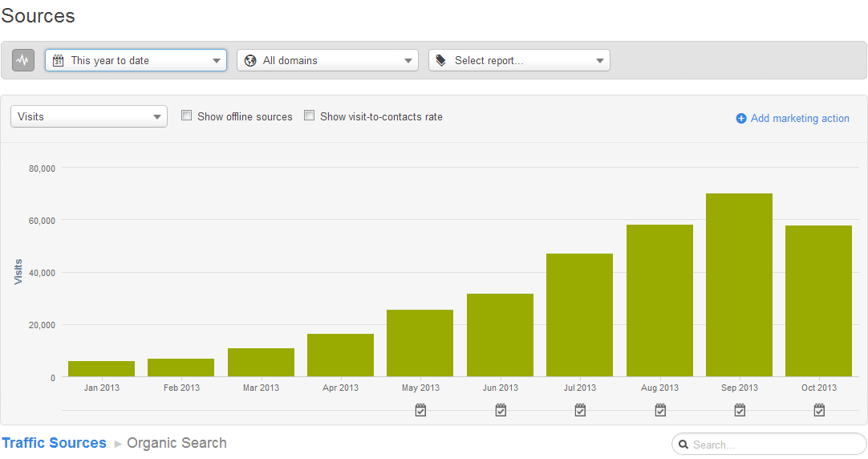Open the Jul 2013 marketing event icon

click(580, 410)
